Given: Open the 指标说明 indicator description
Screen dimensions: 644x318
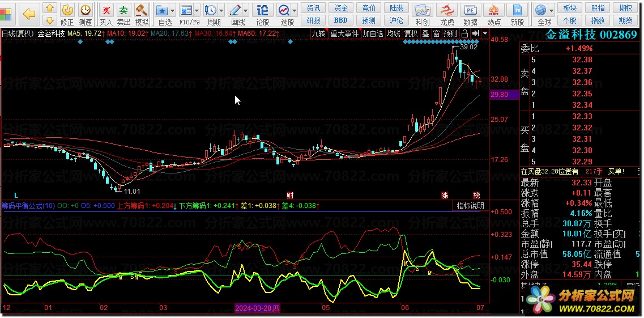Looking at the screenshot, I should click(x=470, y=206).
